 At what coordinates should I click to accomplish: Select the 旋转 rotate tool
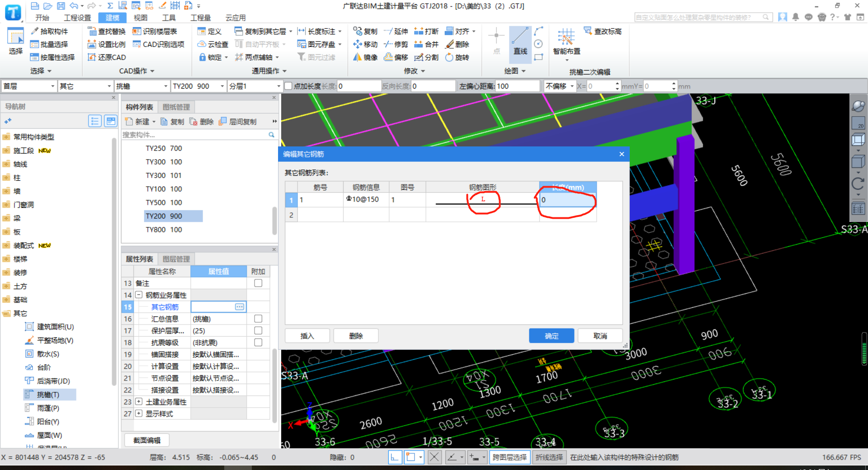click(457, 57)
